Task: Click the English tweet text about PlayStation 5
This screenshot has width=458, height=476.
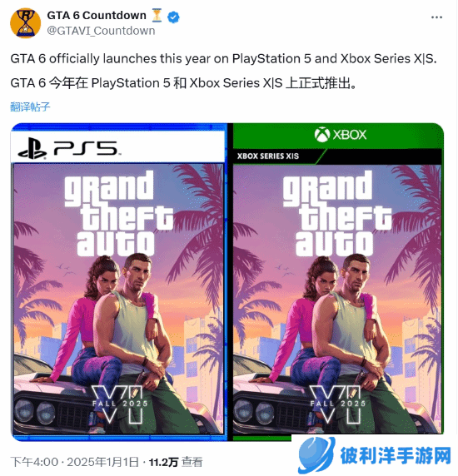Action: [x=223, y=58]
